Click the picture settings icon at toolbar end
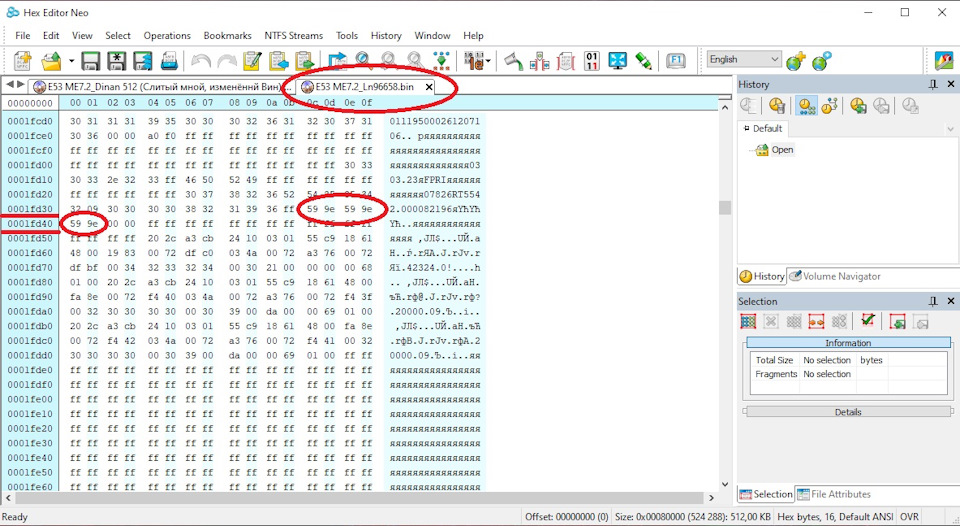This screenshot has width=960, height=526. [x=945, y=61]
